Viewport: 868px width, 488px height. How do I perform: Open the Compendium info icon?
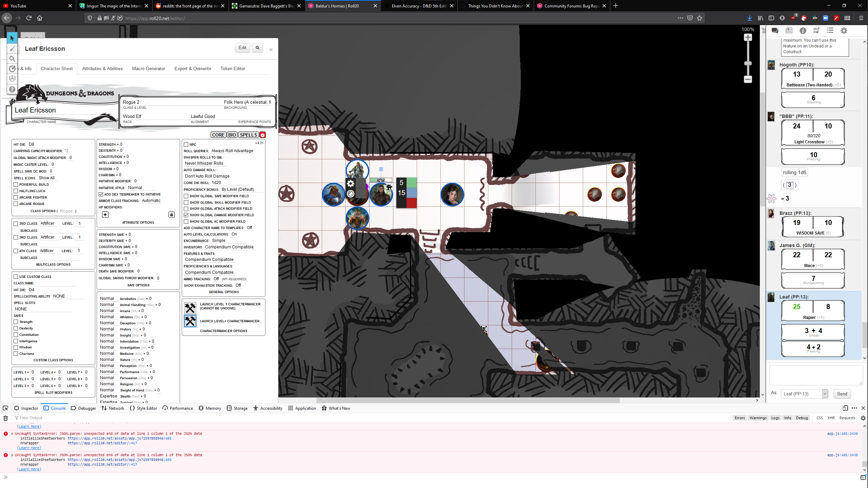(x=803, y=31)
